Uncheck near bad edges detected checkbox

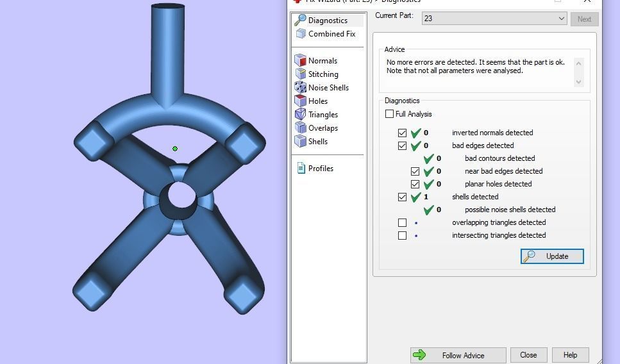coord(415,171)
